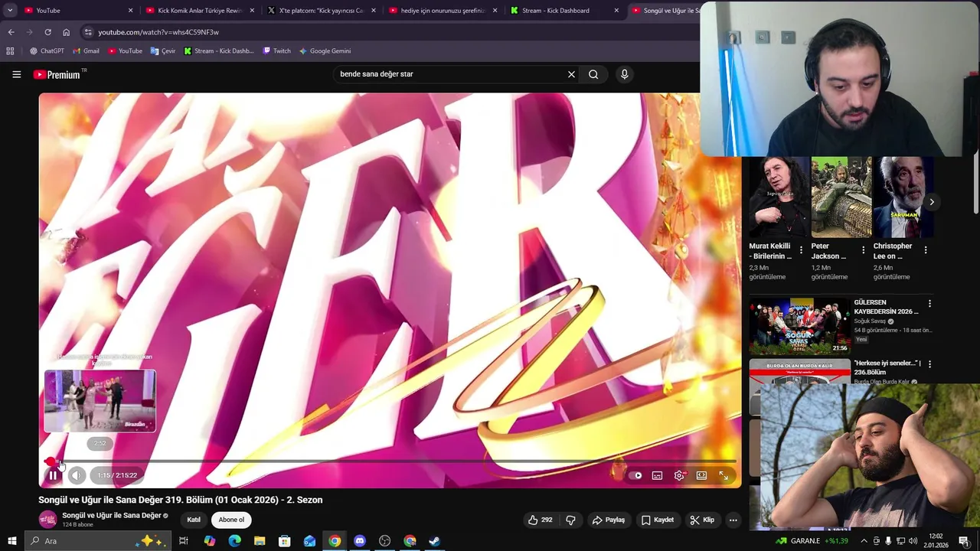Click the page vertical scrollbar
The height and width of the screenshot is (551, 980).
point(975,184)
